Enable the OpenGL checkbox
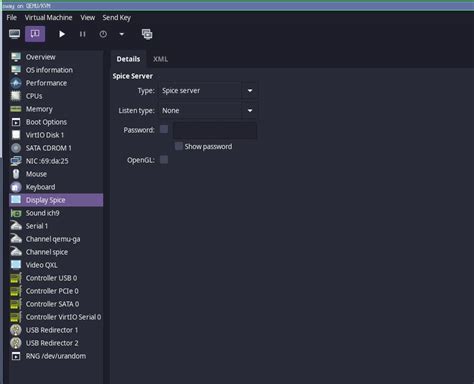 (164, 160)
